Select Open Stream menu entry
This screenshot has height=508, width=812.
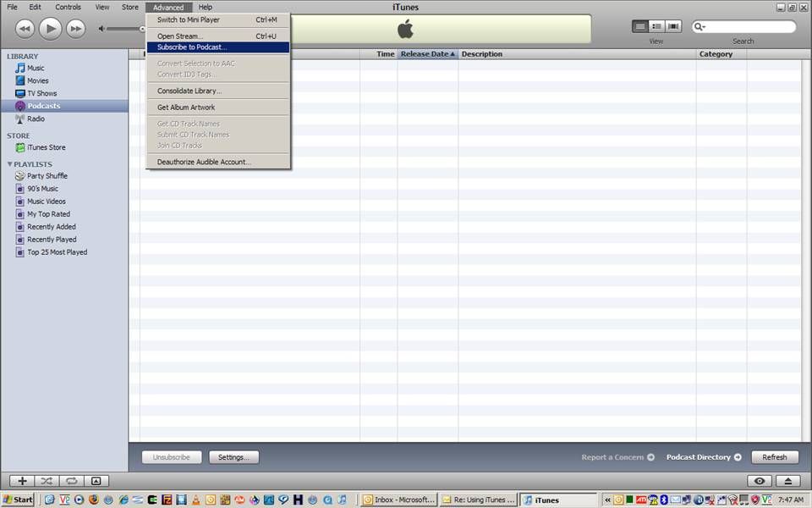click(218, 36)
